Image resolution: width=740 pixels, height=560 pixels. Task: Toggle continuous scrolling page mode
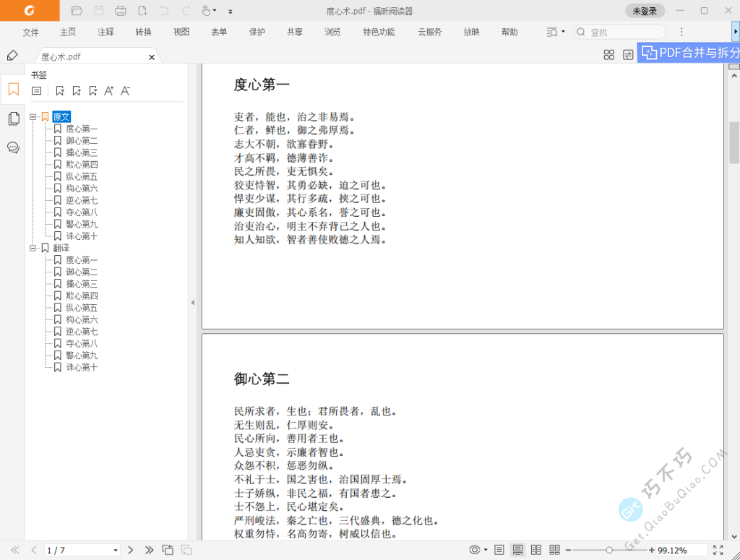pyautogui.click(x=517, y=549)
